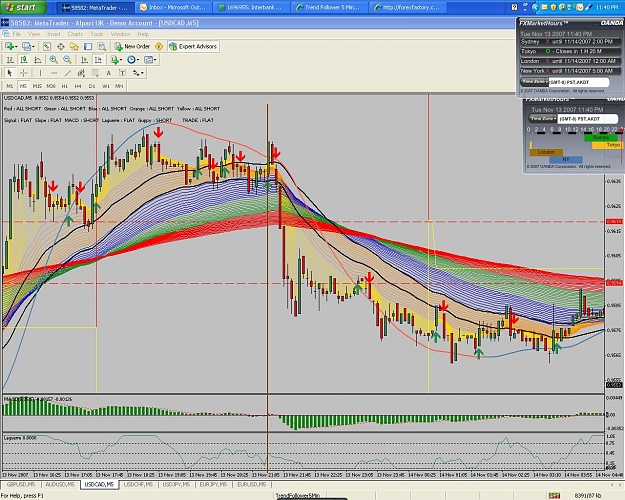Switch chart to line chart type
Viewport: 625px width, 500px height.
point(37,60)
